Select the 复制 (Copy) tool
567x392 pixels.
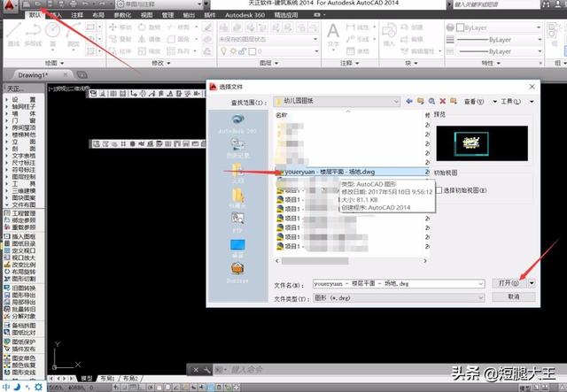(120, 39)
